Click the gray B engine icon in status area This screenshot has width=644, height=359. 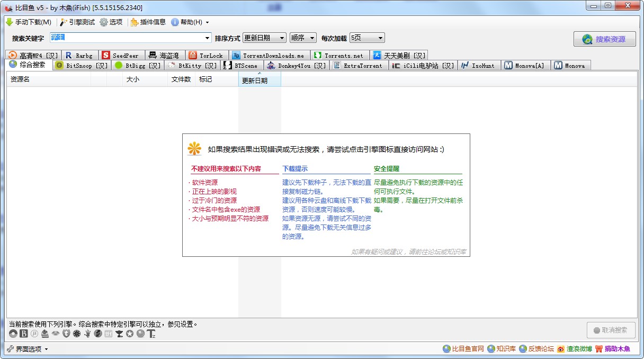(23, 334)
